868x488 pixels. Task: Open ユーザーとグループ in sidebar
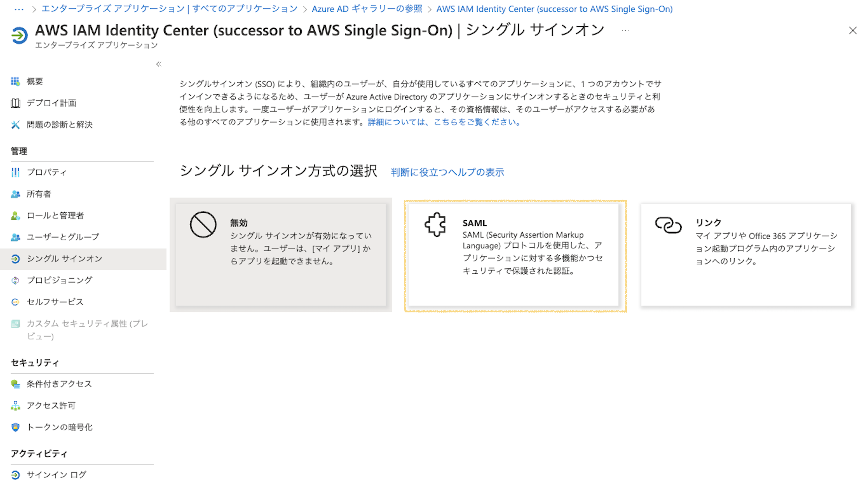click(63, 237)
